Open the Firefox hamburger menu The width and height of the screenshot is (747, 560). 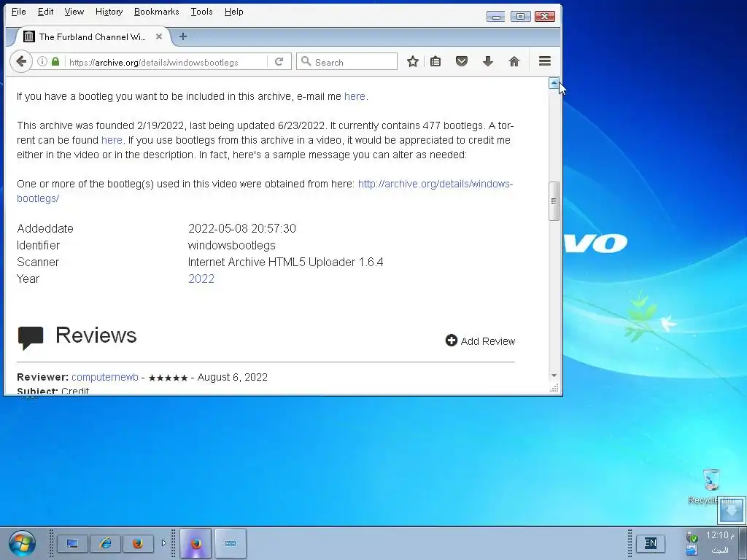pyautogui.click(x=545, y=61)
